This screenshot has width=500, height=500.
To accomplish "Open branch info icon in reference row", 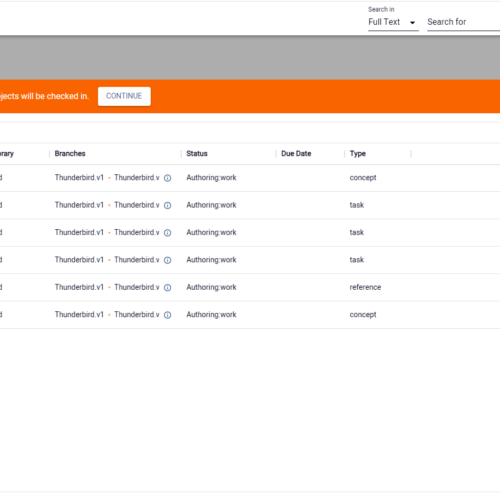I will 168,287.
